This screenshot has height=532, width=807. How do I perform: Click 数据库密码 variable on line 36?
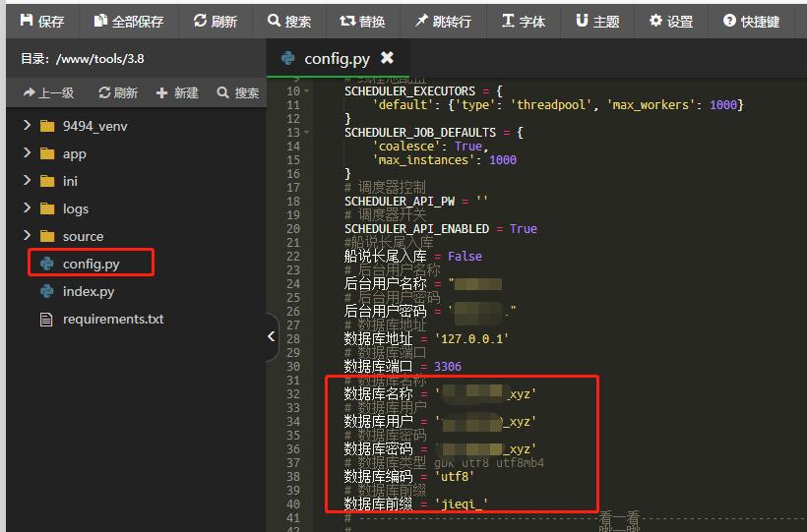tap(378, 448)
